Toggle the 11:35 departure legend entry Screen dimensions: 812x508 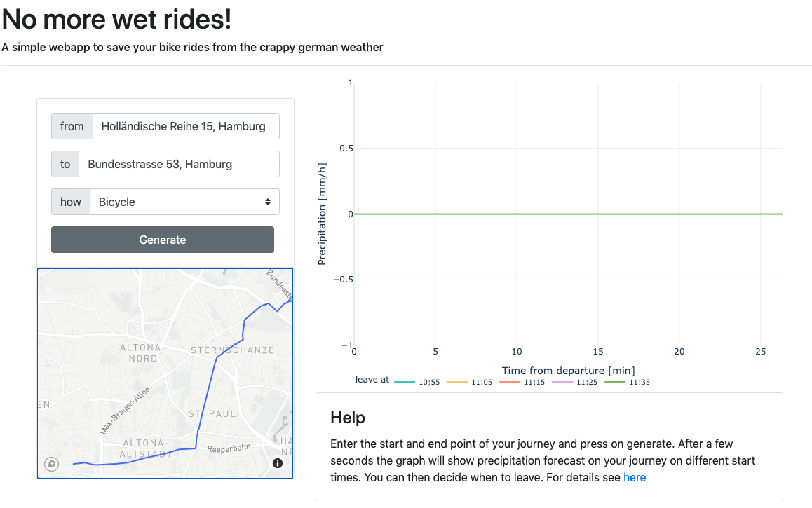(627, 383)
